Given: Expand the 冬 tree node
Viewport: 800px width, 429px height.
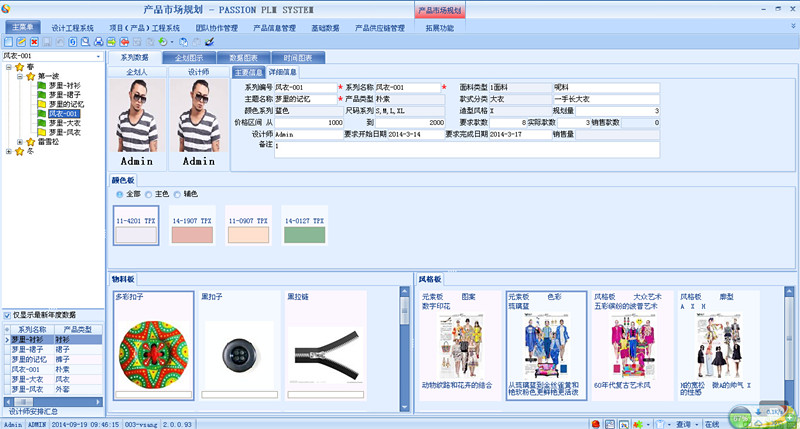Looking at the screenshot, I should tap(9, 151).
